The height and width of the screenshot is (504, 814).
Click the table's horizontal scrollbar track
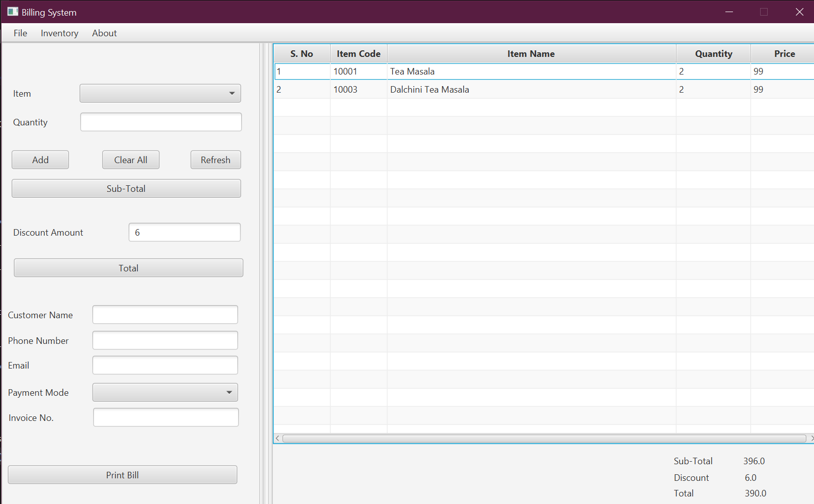tap(544, 439)
